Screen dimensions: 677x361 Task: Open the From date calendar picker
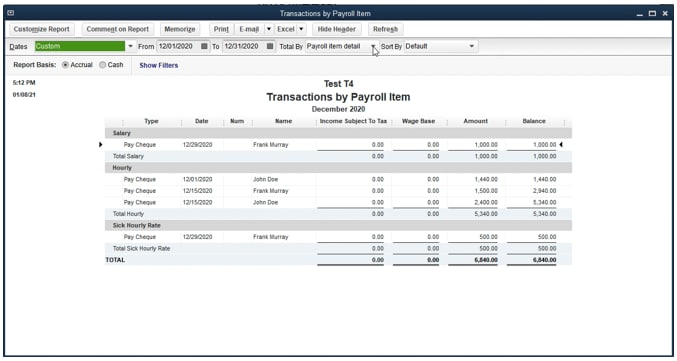(x=204, y=46)
